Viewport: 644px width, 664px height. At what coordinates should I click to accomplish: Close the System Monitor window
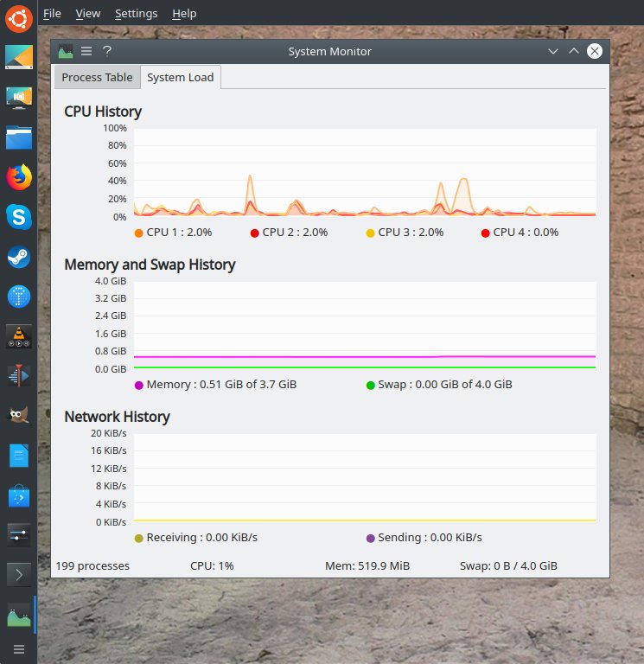pyautogui.click(x=595, y=51)
